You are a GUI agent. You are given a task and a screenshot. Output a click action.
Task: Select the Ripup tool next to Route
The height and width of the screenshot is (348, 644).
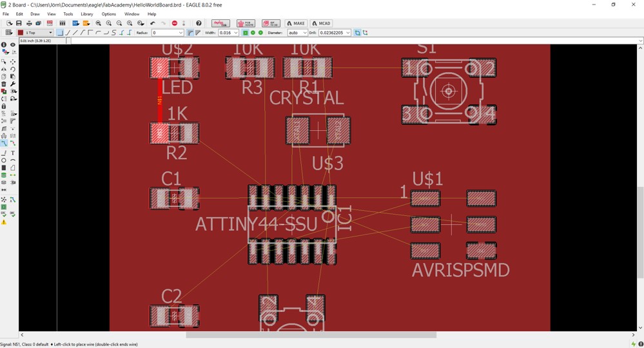click(13, 143)
